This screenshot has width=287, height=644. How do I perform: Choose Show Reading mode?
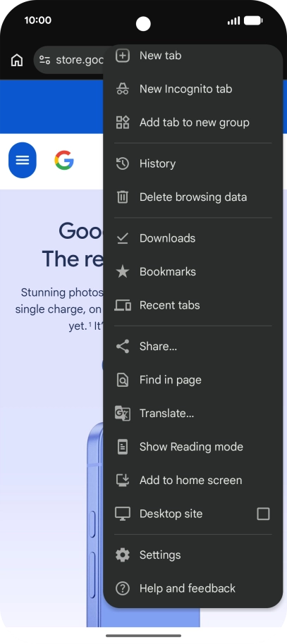(x=193, y=447)
